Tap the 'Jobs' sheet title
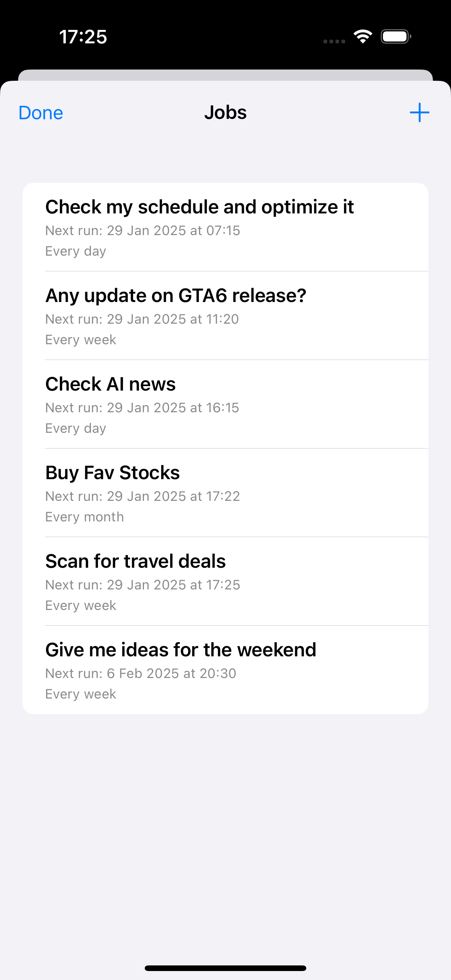Screen dimensions: 451x980 coord(225,113)
